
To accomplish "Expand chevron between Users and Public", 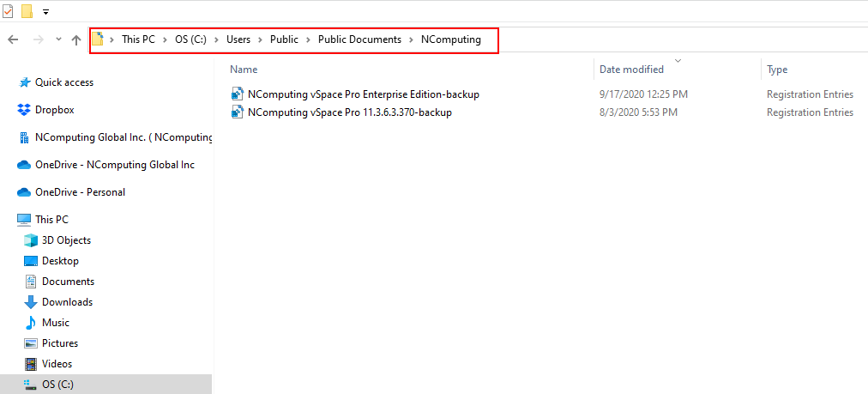I will click(261, 39).
